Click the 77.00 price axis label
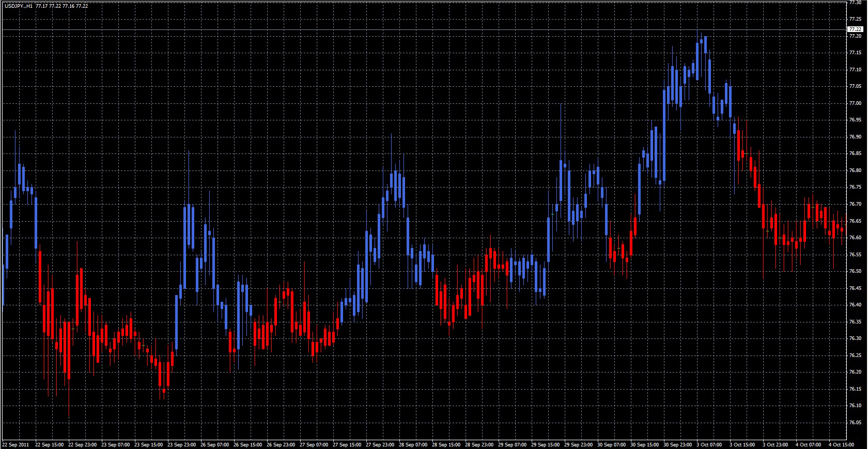Image resolution: width=868 pixels, height=449 pixels. coord(855,103)
